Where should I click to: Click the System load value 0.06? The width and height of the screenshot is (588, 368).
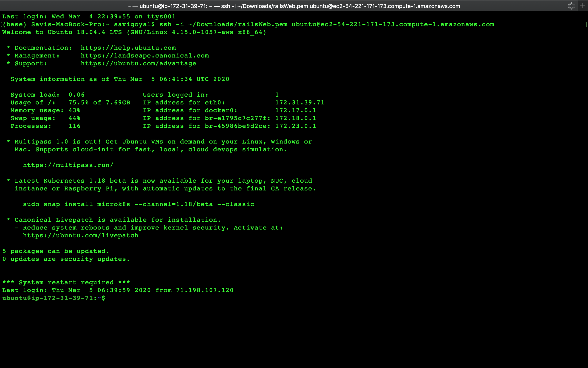click(x=76, y=95)
